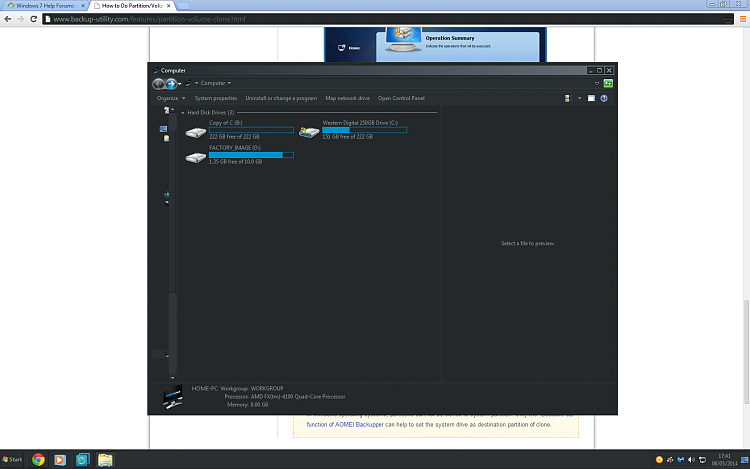The width and height of the screenshot is (750, 469).
Task: Open the Chrome menu icon
Action: click(743, 19)
